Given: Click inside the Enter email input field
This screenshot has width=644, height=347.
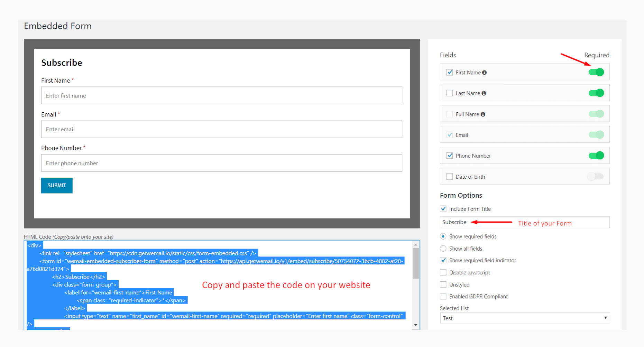Looking at the screenshot, I should pyautogui.click(x=221, y=129).
